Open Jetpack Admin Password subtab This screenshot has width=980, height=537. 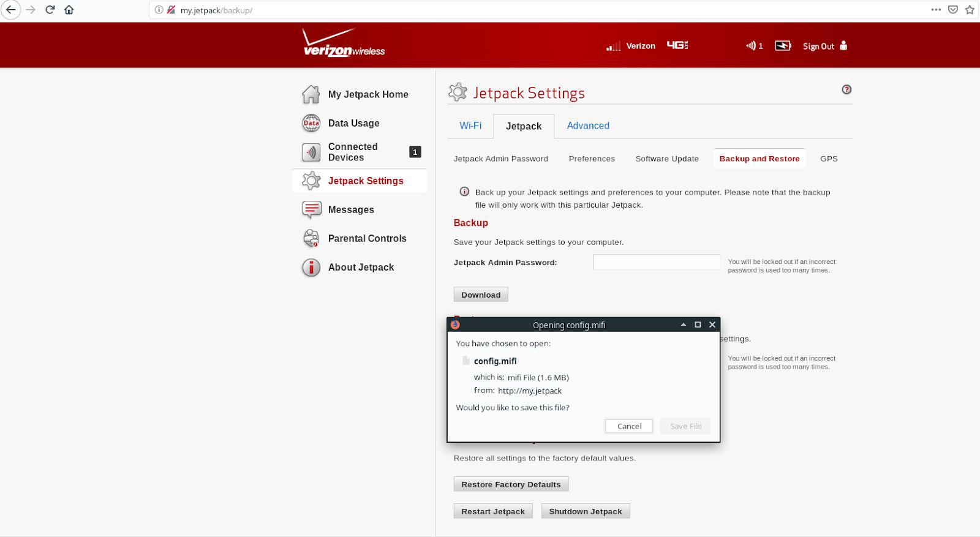click(x=501, y=159)
